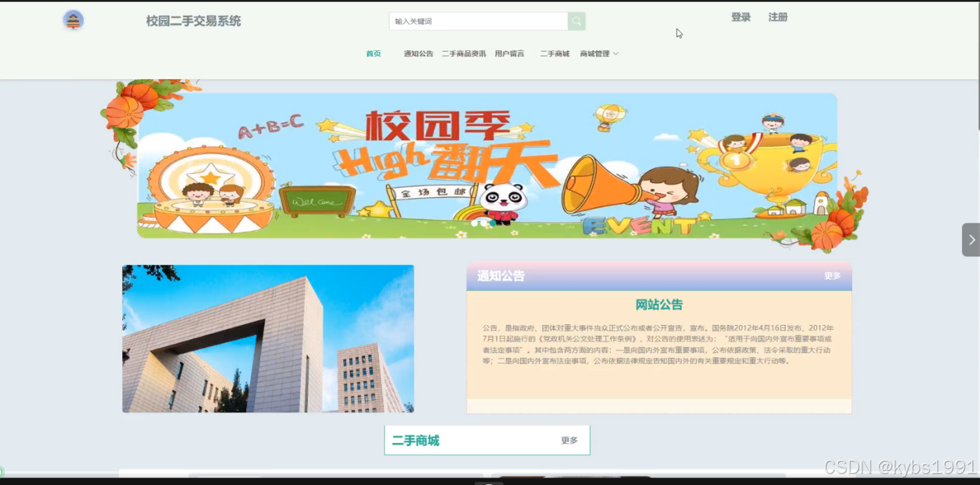Open the 用户留言 nav item
The height and width of the screenshot is (485, 980).
click(x=509, y=54)
